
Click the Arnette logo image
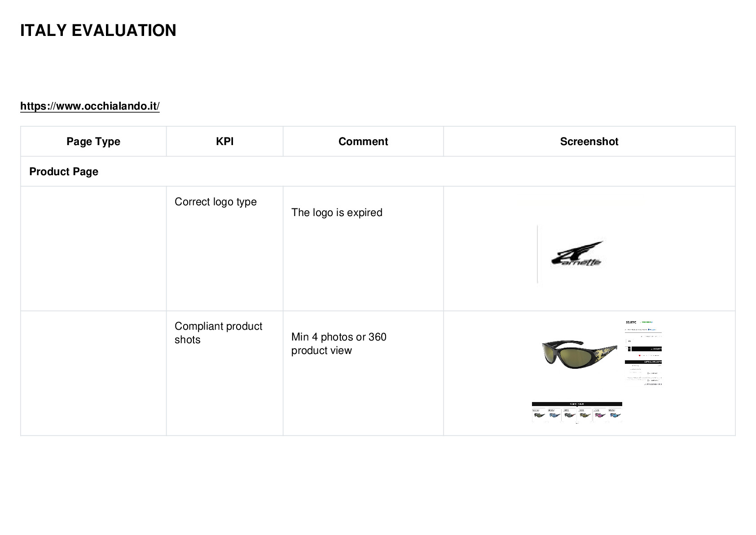click(577, 254)
